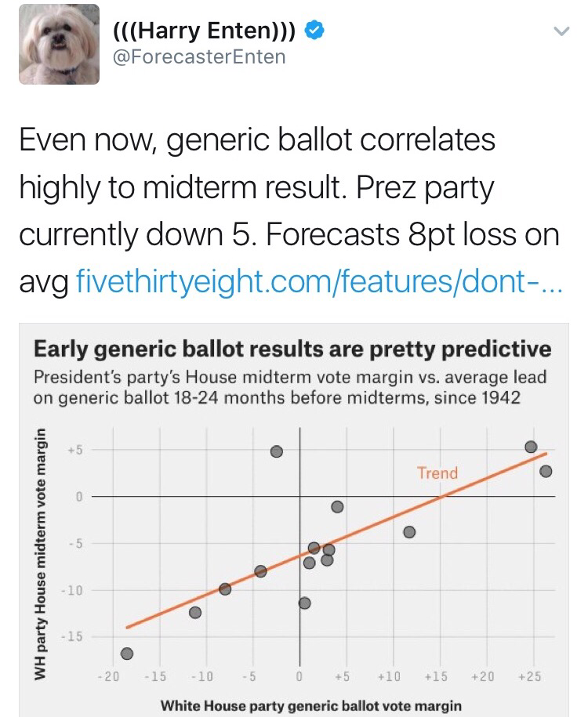Screen dimensions: 588x717
Task: Click the data point near +25 top right
Action: tap(531, 447)
